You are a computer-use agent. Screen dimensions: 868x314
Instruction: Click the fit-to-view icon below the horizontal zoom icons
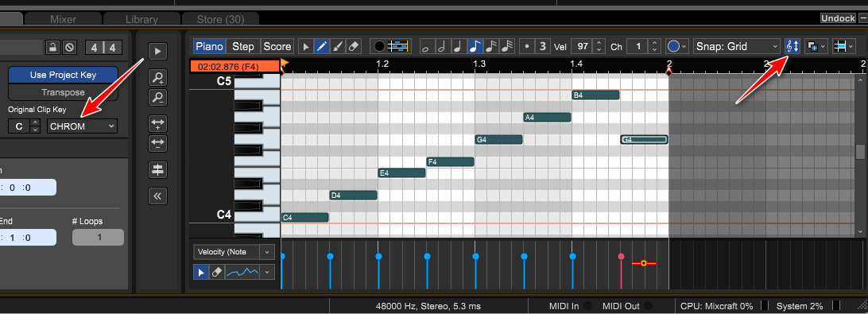coord(157,170)
